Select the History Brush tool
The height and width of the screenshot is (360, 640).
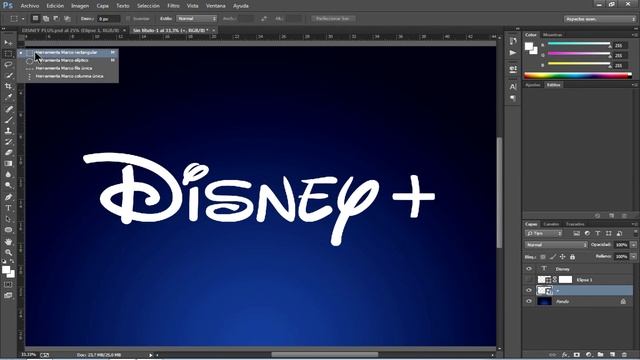8,142
